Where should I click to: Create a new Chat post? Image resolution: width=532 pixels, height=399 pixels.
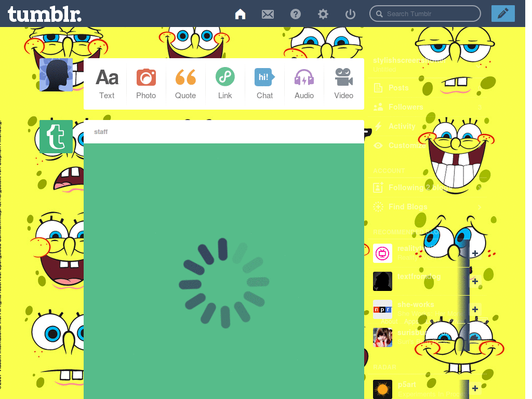(x=264, y=84)
